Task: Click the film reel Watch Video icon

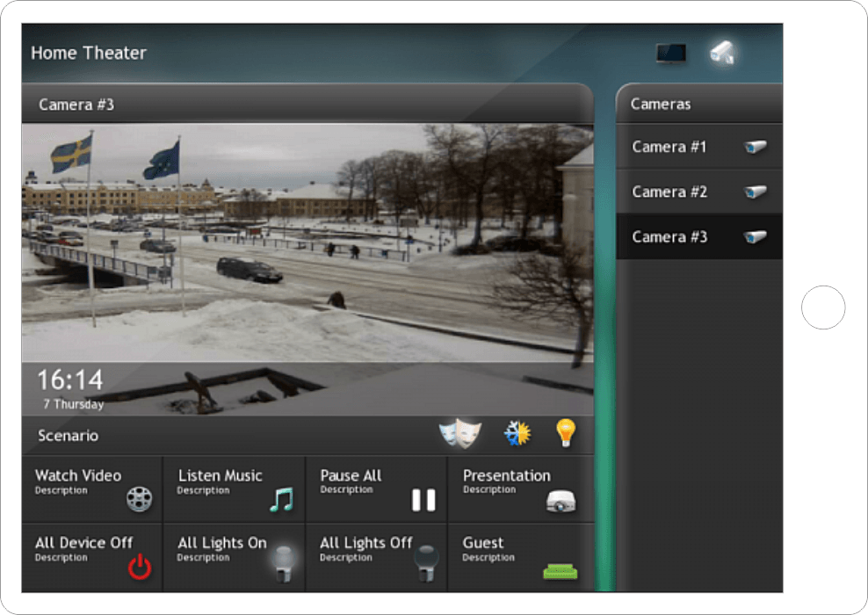Action: click(139, 499)
